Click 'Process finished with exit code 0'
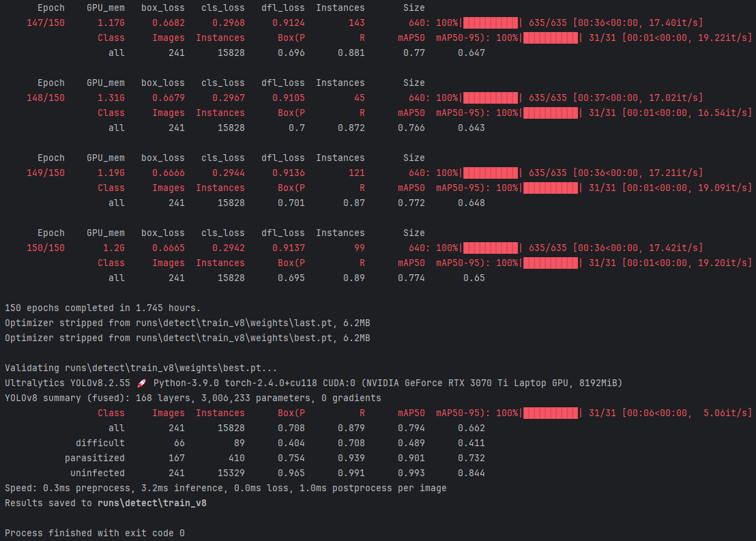 point(94,533)
